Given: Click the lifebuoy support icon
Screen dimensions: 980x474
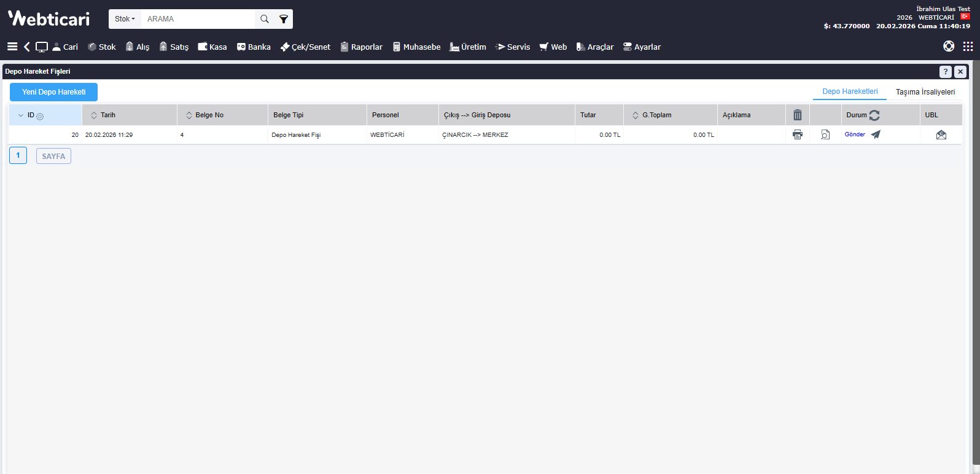Looking at the screenshot, I should point(949,47).
